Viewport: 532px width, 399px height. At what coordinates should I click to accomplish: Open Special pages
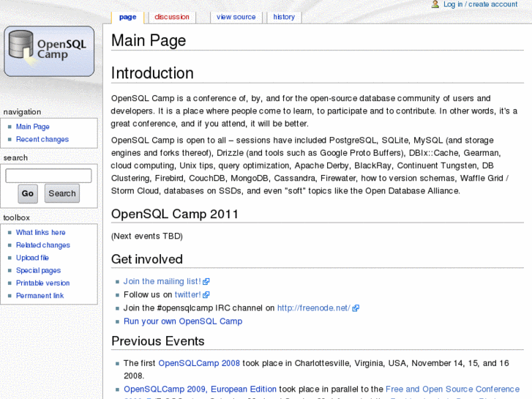click(x=38, y=270)
